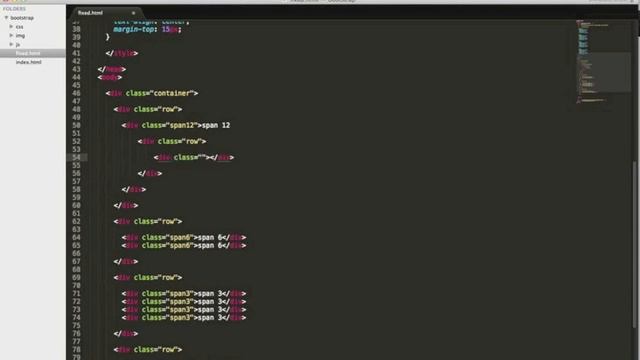Click div class="row" on line 78

pos(148,349)
